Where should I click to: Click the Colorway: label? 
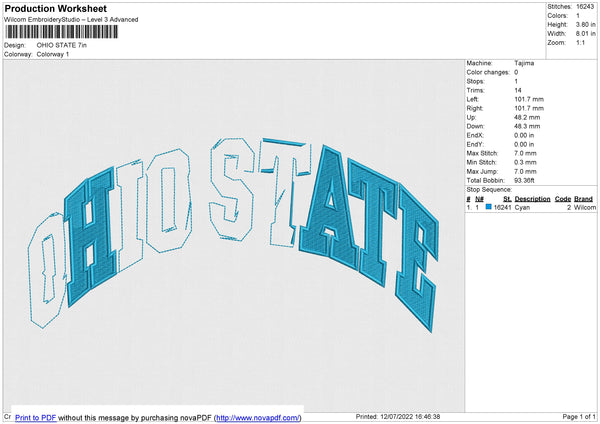pos(18,54)
